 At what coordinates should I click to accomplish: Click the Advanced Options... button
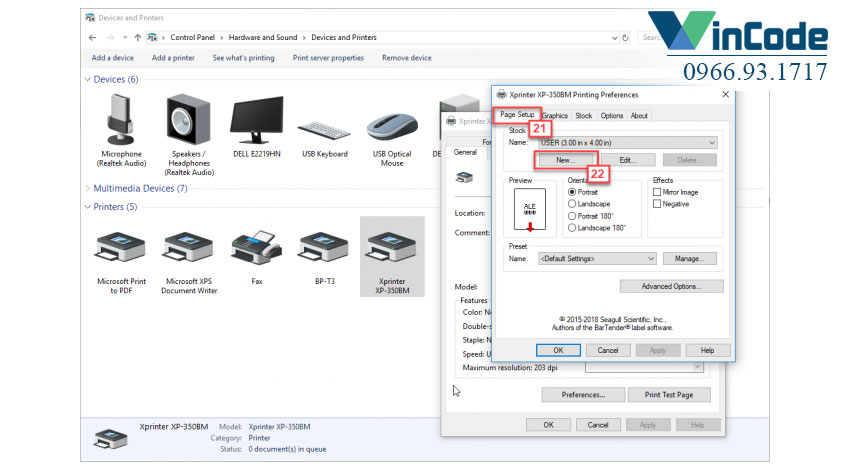point(670,286)
